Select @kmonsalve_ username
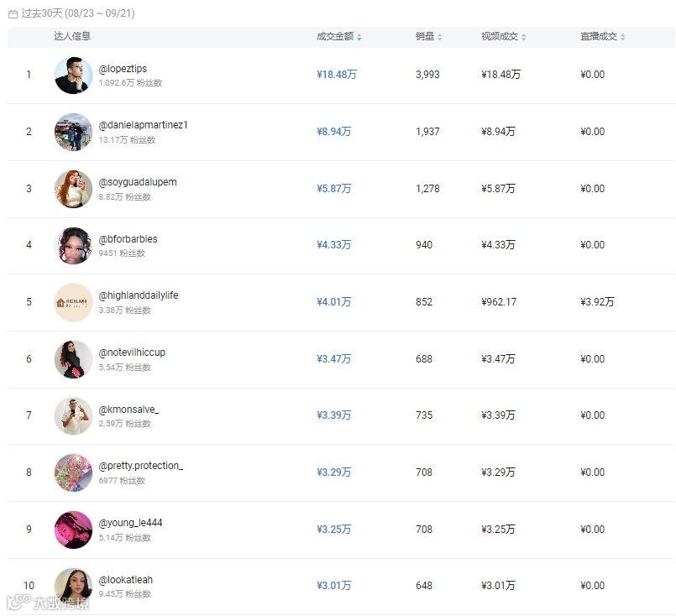Viewport: 676px width, 616px height. (128, 410)
